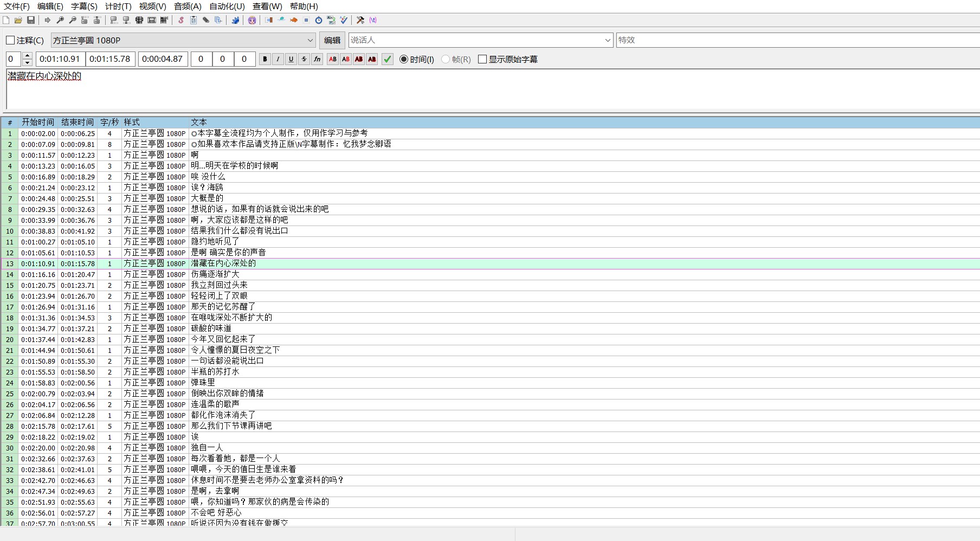The image size is (980, 541).
Task: Open the 音频(A) menu
Action: tap(188, 7)
